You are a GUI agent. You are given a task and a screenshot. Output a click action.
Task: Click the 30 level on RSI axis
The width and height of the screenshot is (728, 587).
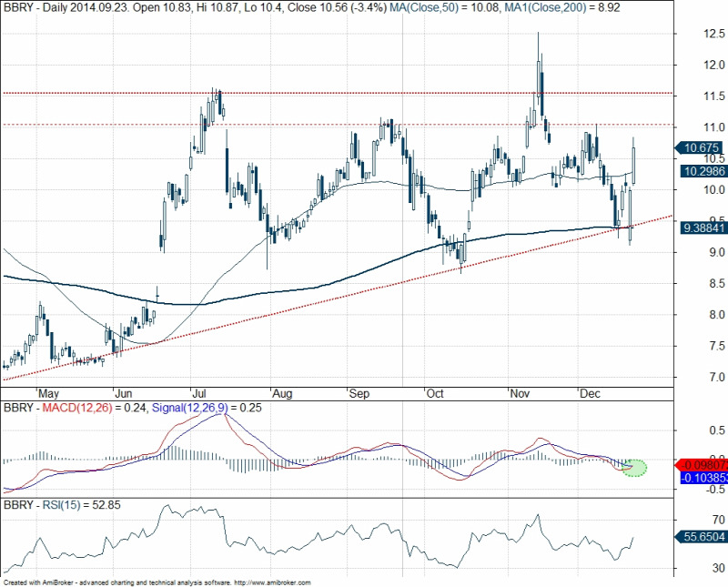719,568
